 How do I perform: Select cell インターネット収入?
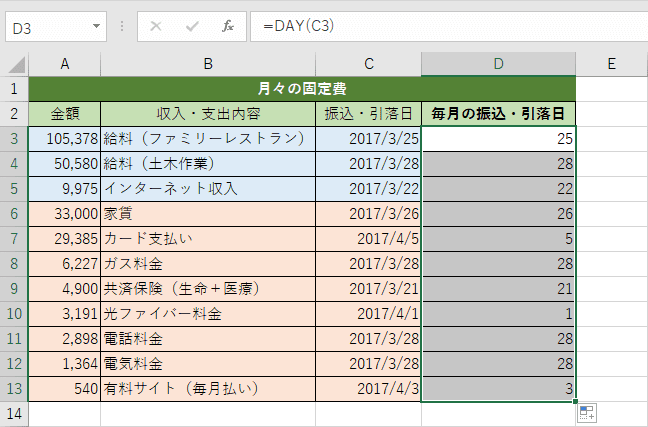tap(208, 189)
